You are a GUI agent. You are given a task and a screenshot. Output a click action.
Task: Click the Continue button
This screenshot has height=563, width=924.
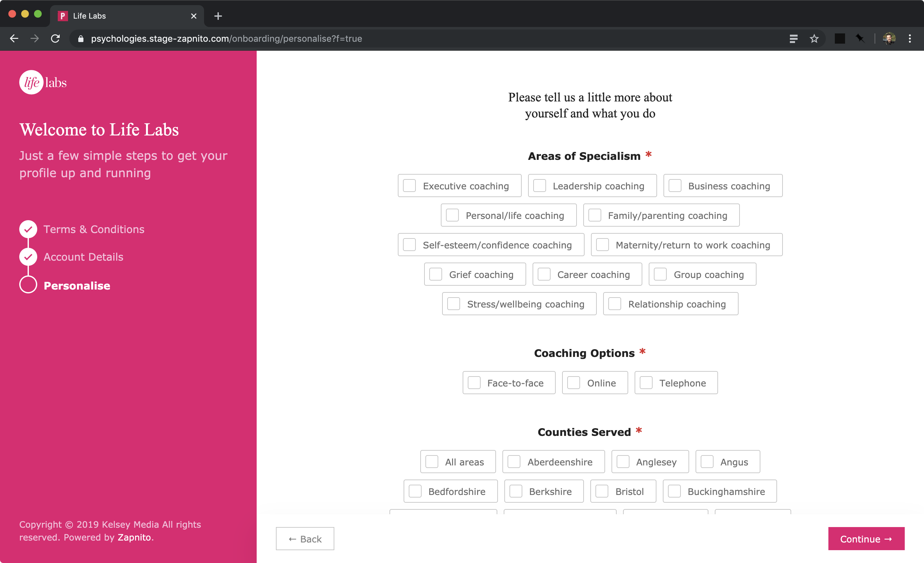[x=866, y=539]
